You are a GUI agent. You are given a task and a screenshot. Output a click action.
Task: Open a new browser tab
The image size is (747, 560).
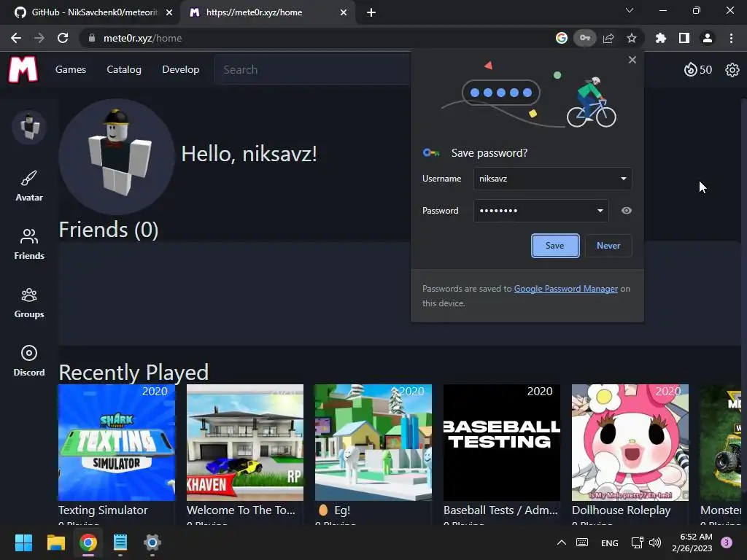[x=371, y=12]
